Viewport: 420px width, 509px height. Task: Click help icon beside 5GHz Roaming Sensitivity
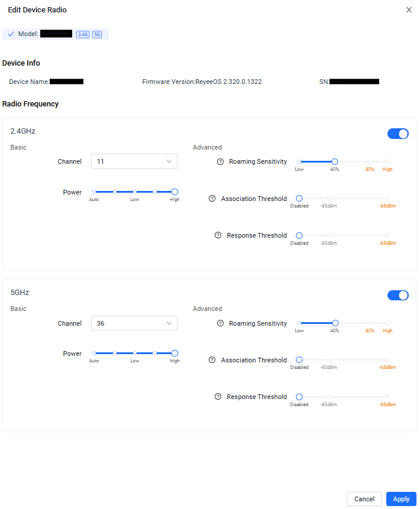pyautogui.click(x=221, y=323)
